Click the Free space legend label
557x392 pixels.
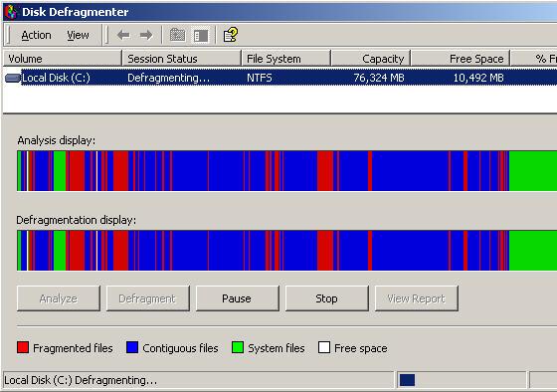pos(360,348)
